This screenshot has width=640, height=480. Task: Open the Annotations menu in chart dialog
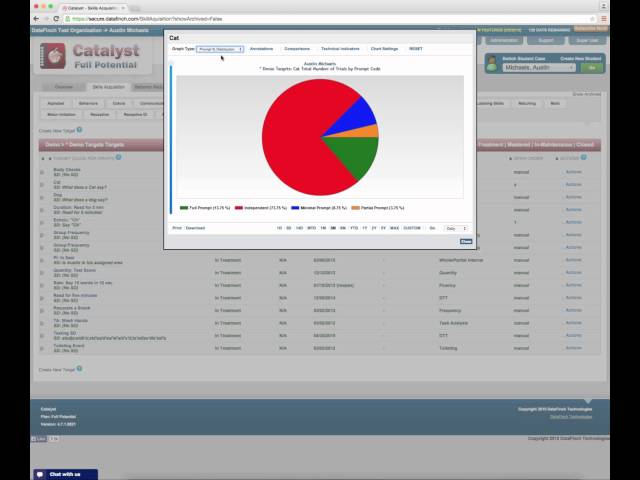(261, 49)
